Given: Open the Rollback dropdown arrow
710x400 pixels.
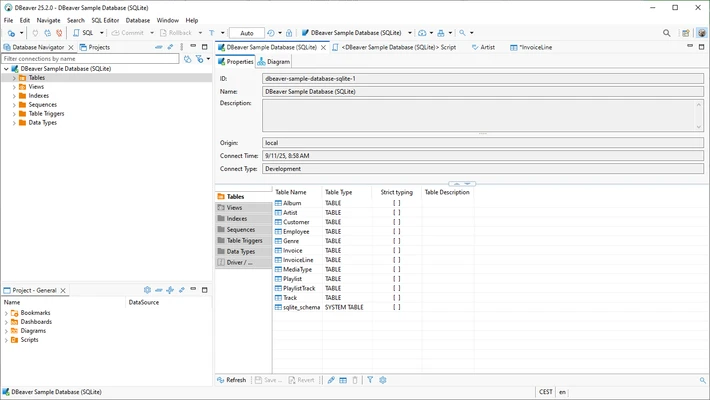Looking at the screenshot, I should pyautogui.click(x=200, y=33).
